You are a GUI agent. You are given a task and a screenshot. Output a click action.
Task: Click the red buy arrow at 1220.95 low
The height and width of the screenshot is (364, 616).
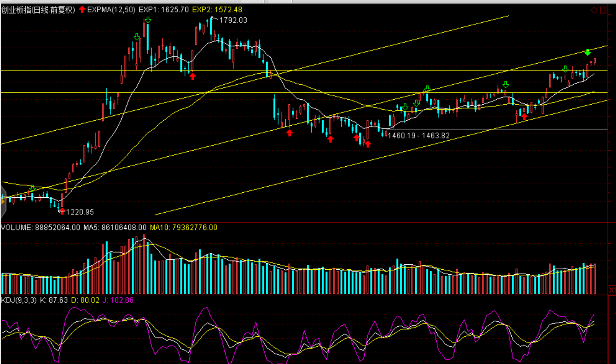point(62,211)
